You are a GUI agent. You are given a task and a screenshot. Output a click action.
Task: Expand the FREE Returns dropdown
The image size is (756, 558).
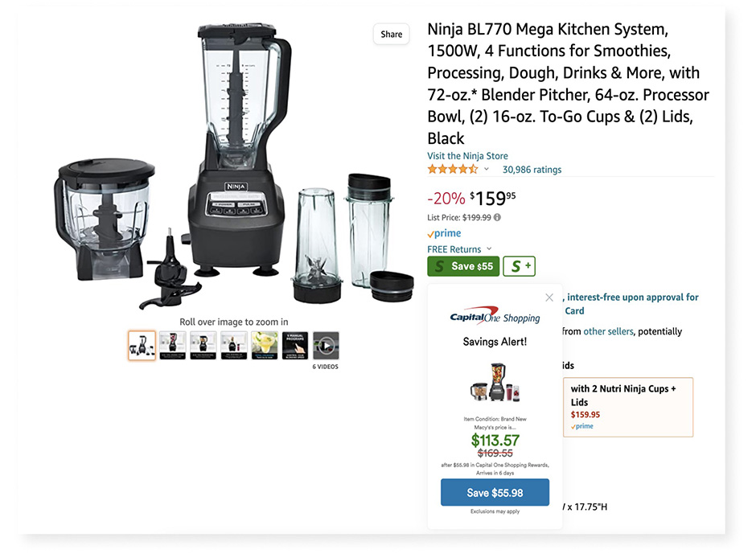[x=488, y=249]
